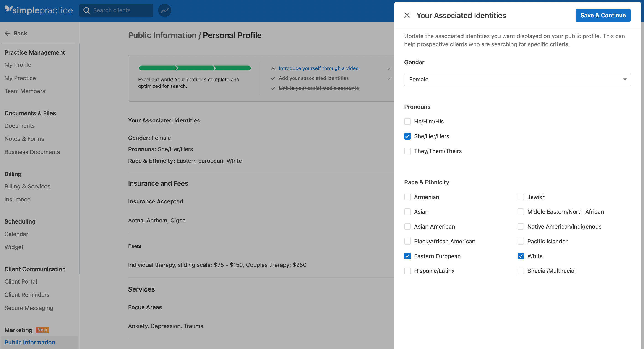Open Calendar settings
Image resolution: width=644 pixels, height=349 pixels.
(x=16, y=234)
